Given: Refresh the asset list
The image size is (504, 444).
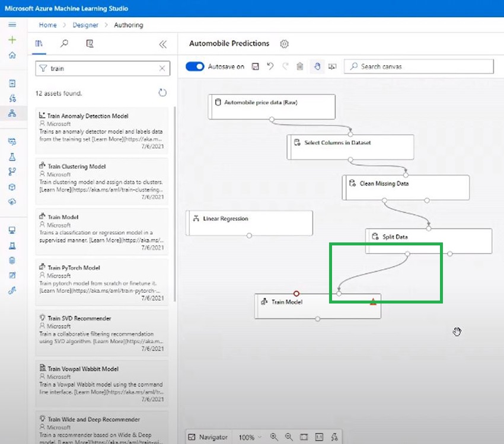Looking at the screenshot, I should (162, 93).
